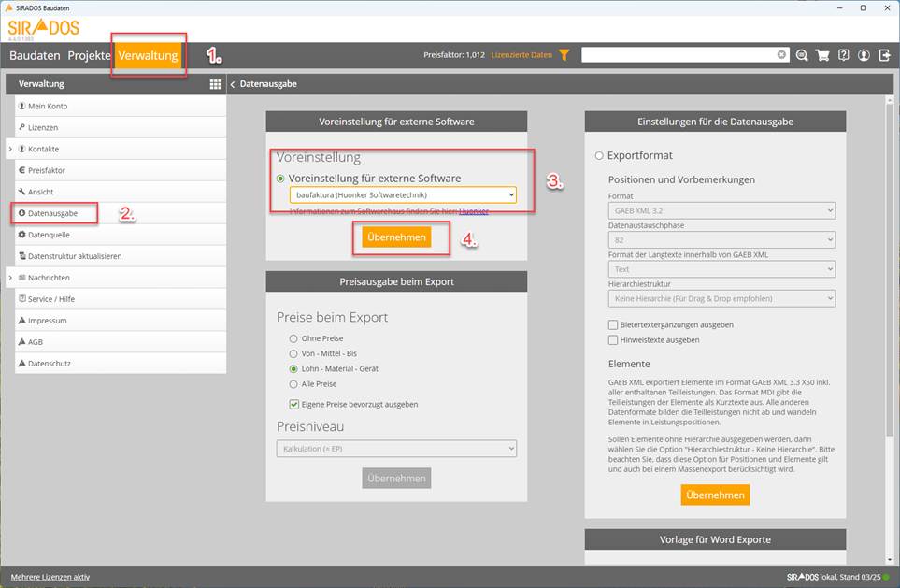Click Mehrere Lizenzen aktiv link
900x588 pixels.
coord(50,577)
